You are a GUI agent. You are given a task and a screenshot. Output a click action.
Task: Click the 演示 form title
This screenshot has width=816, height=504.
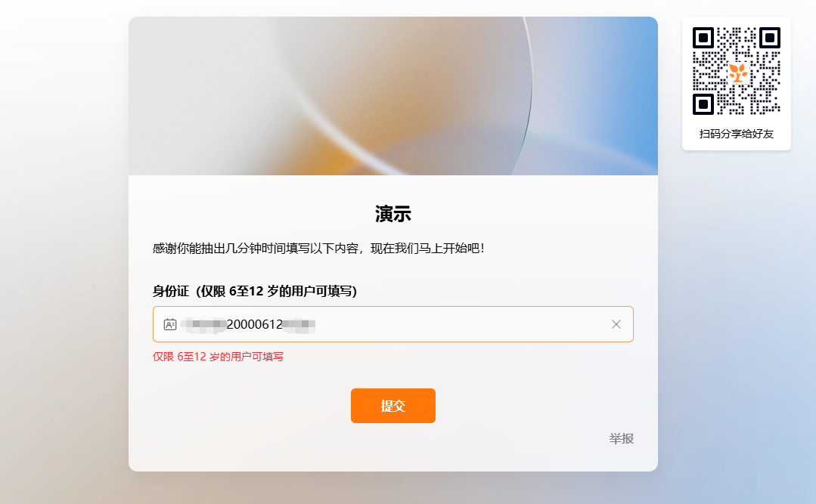pos(393,214)
